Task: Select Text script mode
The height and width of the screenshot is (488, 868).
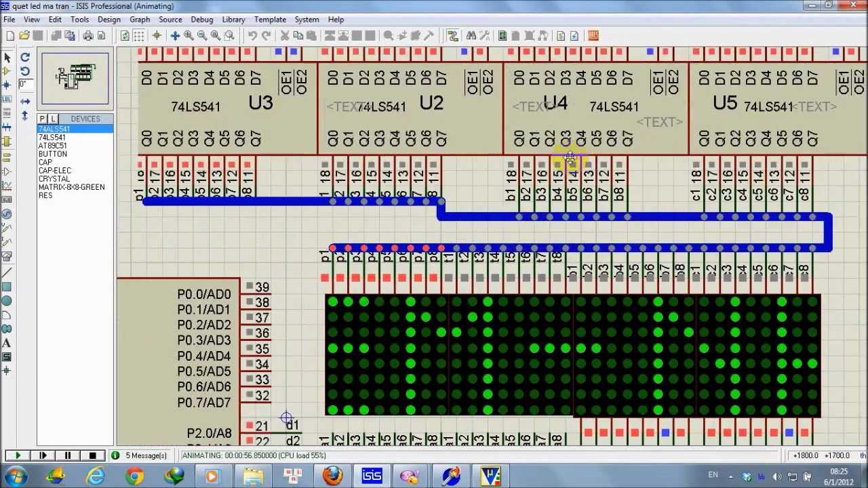Action: coord(7,113)
